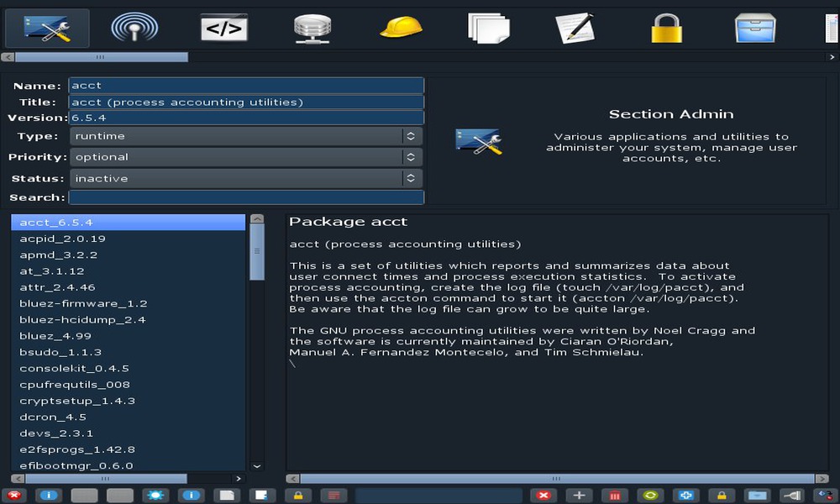Open the wireless network section icon
Viewport: 840px width, 504px height.
click(134, 29)
